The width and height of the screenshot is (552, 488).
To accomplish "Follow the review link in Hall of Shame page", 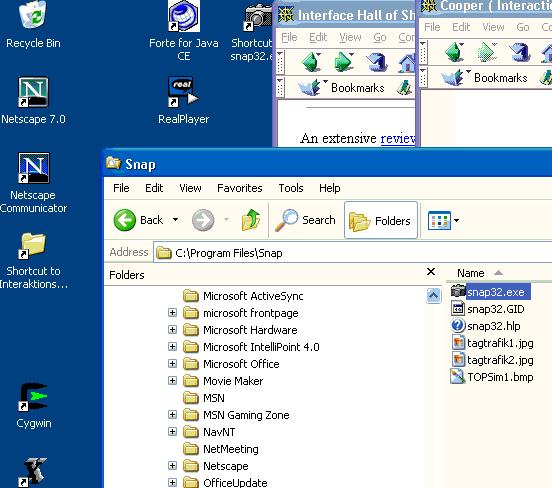I will pyautogui.click(x=398, y=138).
